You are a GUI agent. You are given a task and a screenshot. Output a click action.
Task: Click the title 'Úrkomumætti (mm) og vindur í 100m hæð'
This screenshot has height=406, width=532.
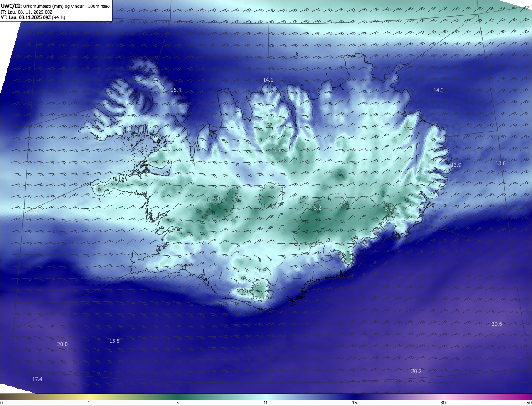click(x=66, y=6)
